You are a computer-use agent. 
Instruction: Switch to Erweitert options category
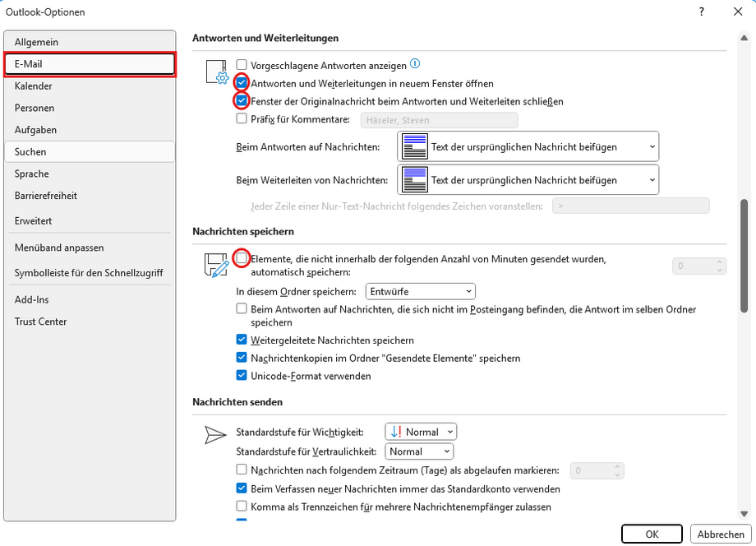coord(90,221)
